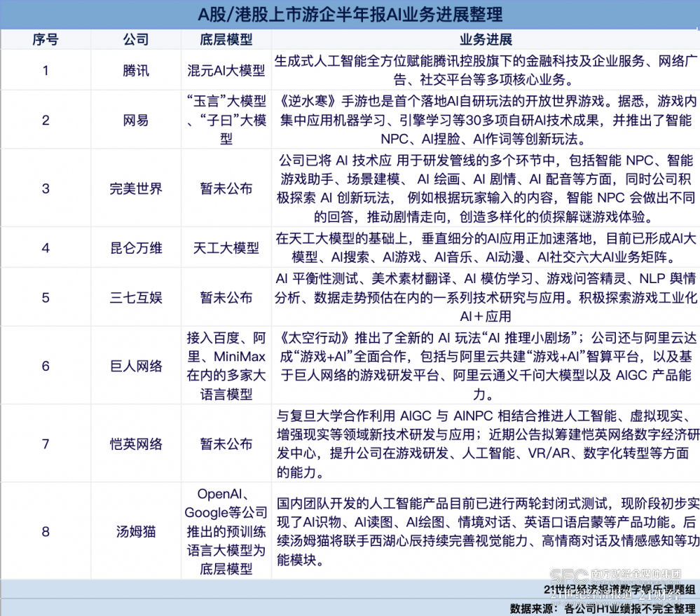
Task: Click the model cell mentioning MiniMax
Action: [226, 366]
